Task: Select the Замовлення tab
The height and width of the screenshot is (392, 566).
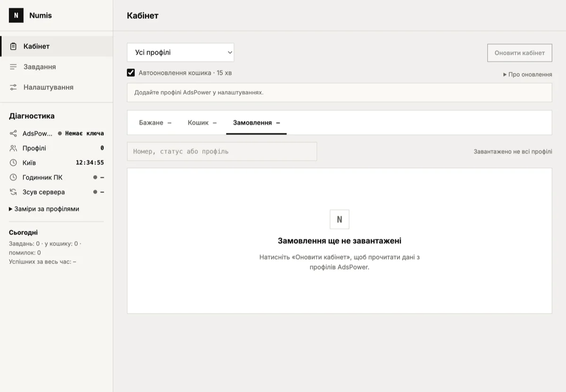Action: point(256,122)
